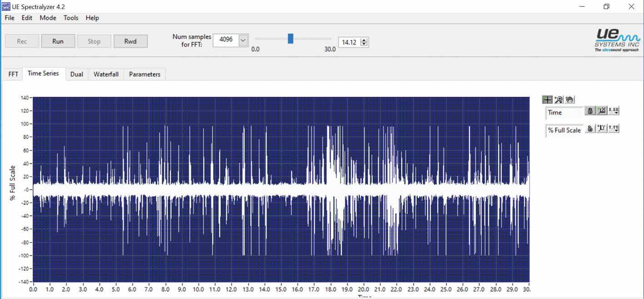
Task: Open % Full Scale number format menu
Action: tap(614, 129)
